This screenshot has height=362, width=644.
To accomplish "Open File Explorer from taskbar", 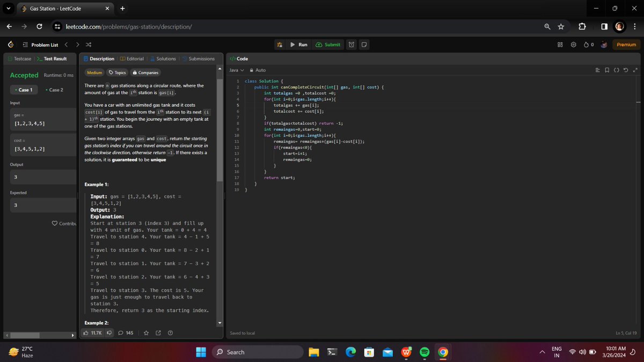I will click(x=314, y=352).
